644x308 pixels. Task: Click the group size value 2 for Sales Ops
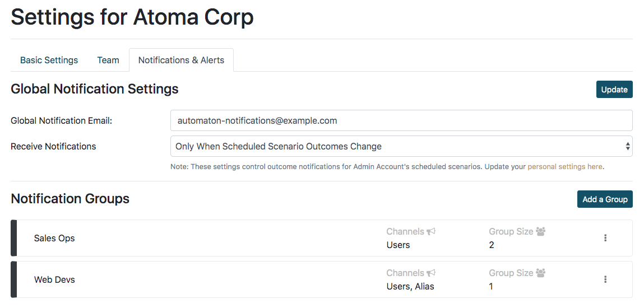[x=492, y=245]
